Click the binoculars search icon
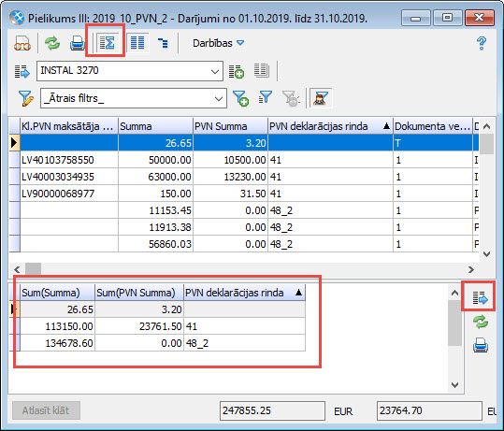Image resolution: width=504 pixels, height=431 pixels. coord(22,43)
